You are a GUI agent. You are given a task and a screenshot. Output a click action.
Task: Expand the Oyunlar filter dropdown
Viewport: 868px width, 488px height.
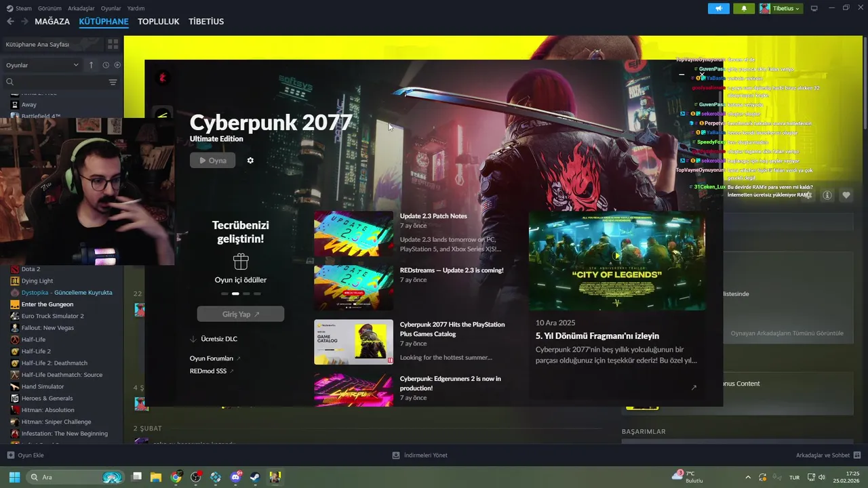[x=42, y=65]
